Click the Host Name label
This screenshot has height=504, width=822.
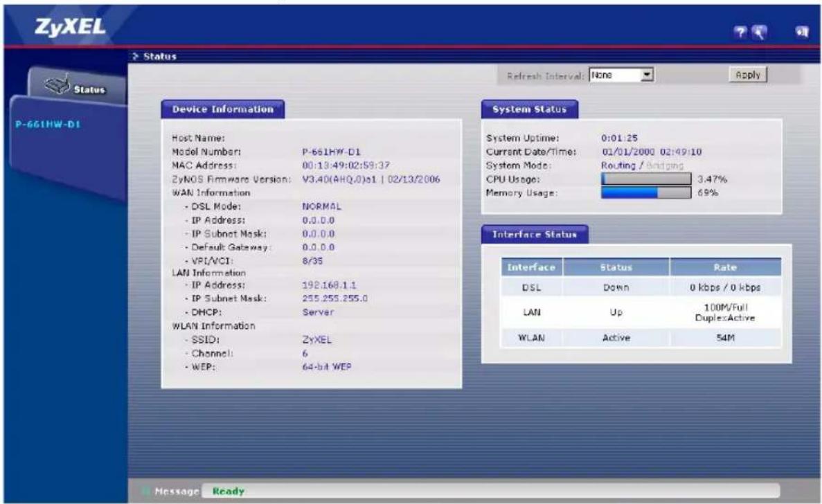point(198,138)
